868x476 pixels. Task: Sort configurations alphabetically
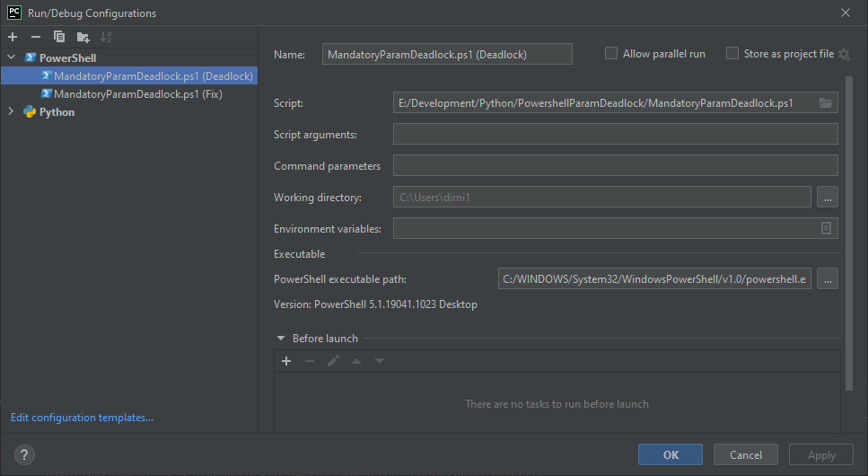point(106,37)
